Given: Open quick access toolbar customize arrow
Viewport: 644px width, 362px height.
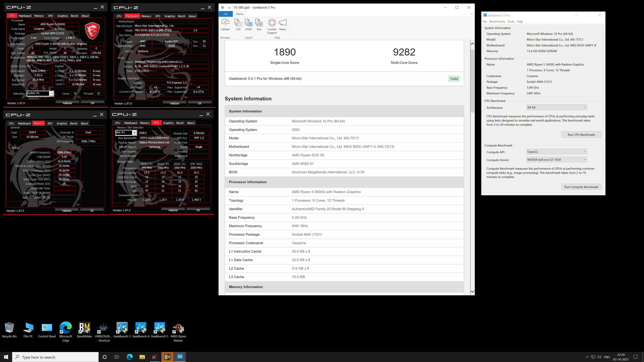Looking at the screenshot, I should 229,8.
